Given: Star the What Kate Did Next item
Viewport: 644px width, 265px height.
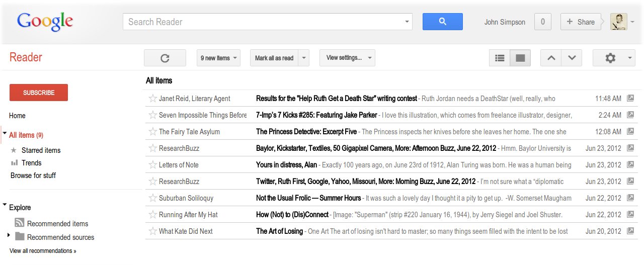Looking at the screenshot, I should (x=153, y=231).
